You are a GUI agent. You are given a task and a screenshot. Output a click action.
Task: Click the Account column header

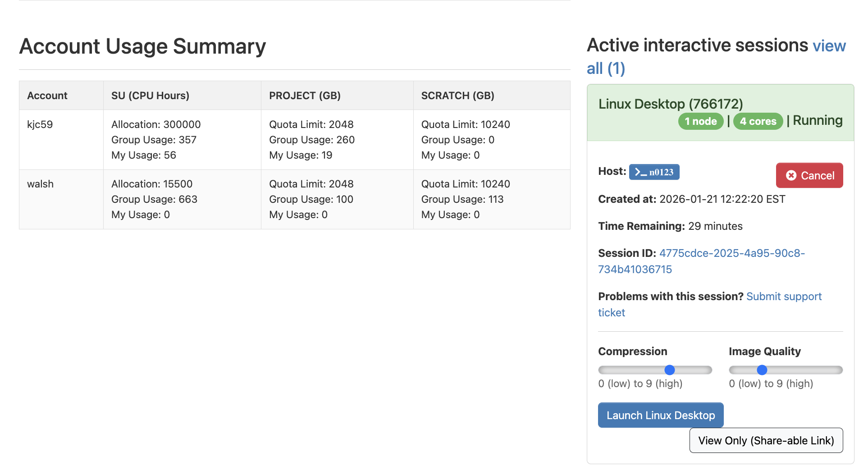(x=47, y=95)
